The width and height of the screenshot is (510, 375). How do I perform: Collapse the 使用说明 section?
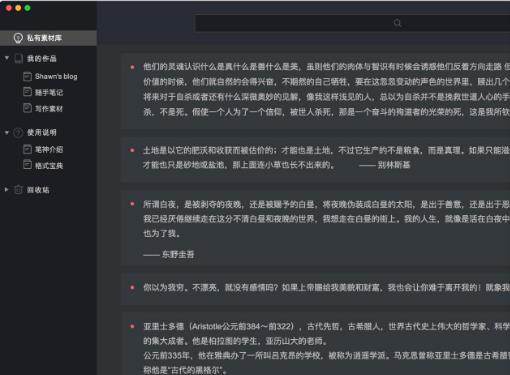point(7,133)
